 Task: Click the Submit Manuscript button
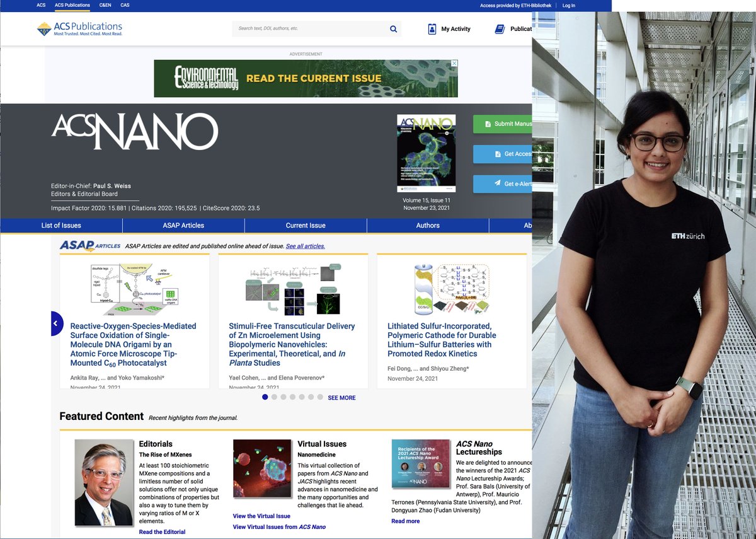tap(503, 124)
